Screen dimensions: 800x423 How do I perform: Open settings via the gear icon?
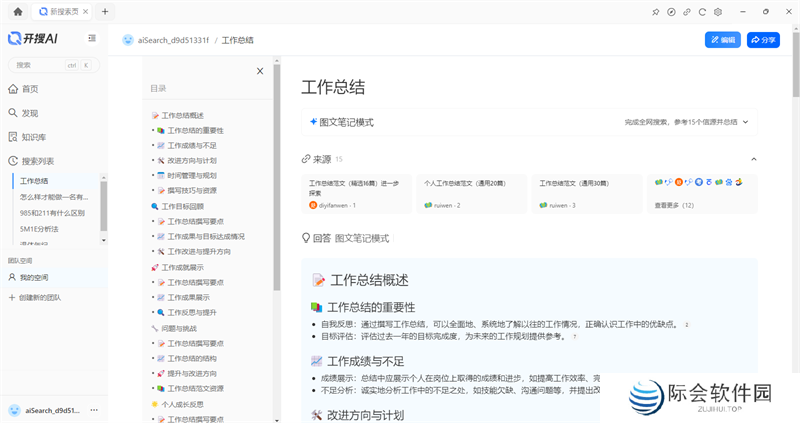click(x=718, y=12)
